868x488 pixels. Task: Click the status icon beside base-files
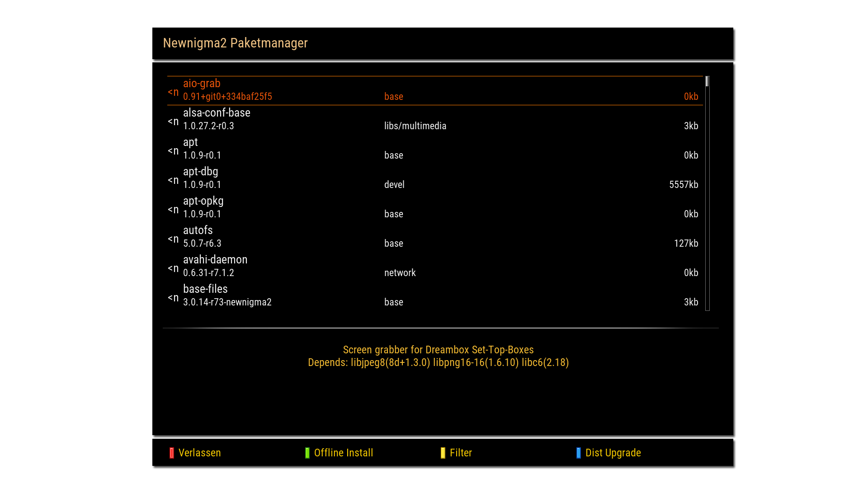click(x=173, y=298)
